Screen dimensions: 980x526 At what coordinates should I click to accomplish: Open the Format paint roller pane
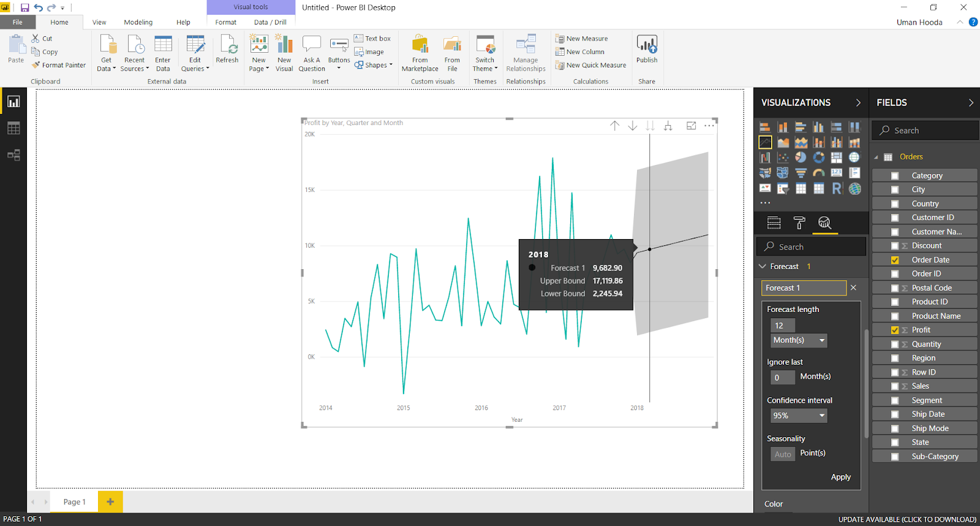point(799,223)
